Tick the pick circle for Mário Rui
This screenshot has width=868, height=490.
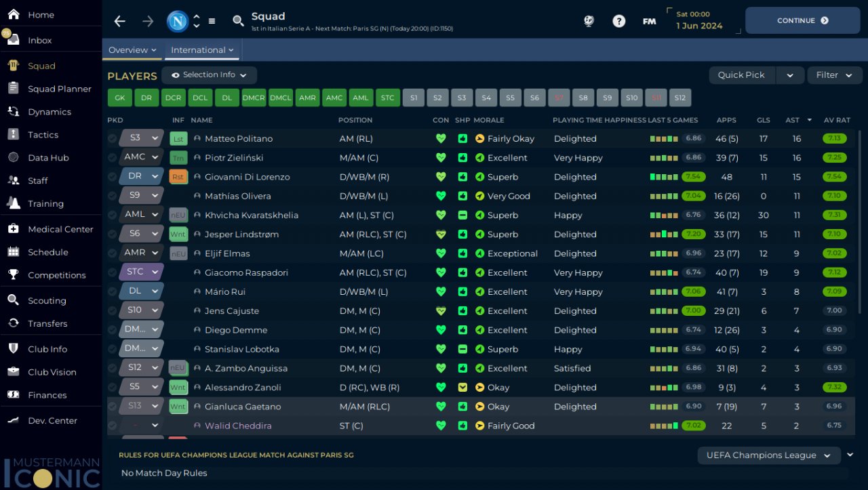click(x=113, y=291)
